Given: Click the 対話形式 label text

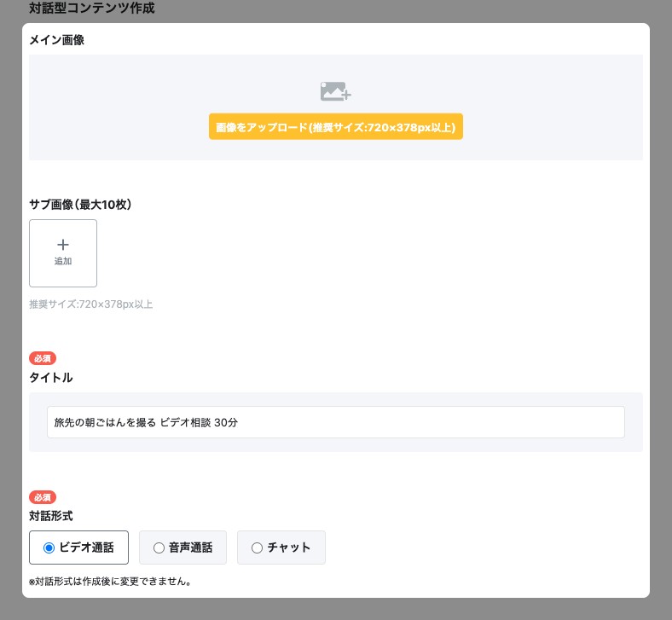Looking at the screenshot, I should pos(51,516).
